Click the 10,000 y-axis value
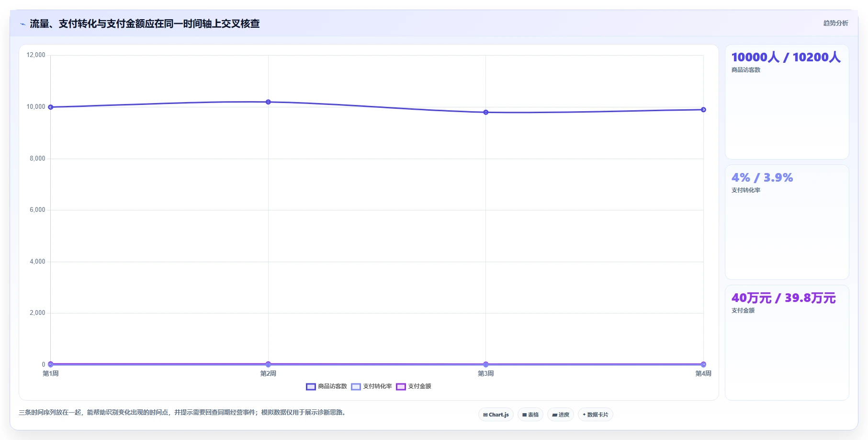Viewport: 868px width, 440px height. (x=36, y=107)
